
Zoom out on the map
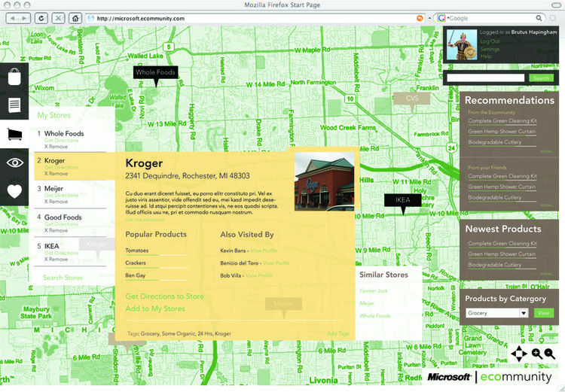[x=549, y=354]
